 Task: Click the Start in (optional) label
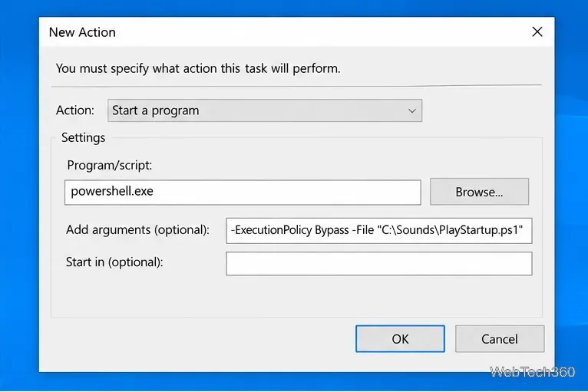[114, 262]
